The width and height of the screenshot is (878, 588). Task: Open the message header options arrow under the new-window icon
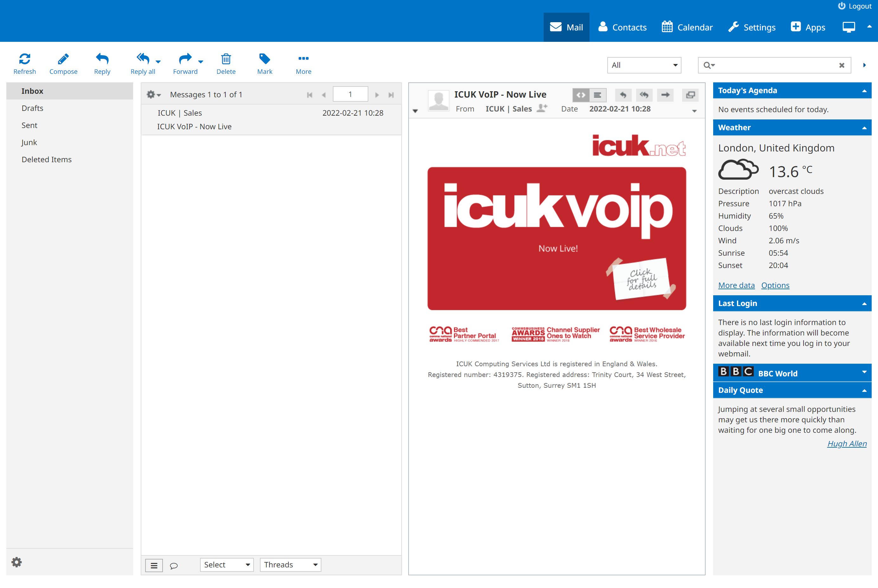coord(694,111)
